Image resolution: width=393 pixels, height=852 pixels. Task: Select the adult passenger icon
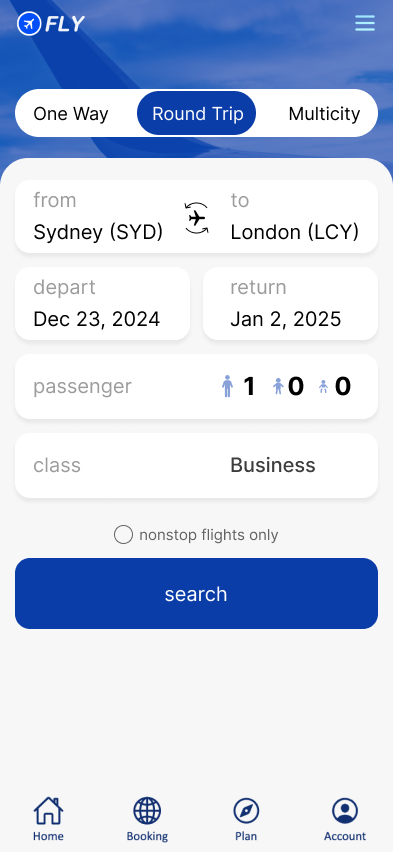(x=227, y=386)
